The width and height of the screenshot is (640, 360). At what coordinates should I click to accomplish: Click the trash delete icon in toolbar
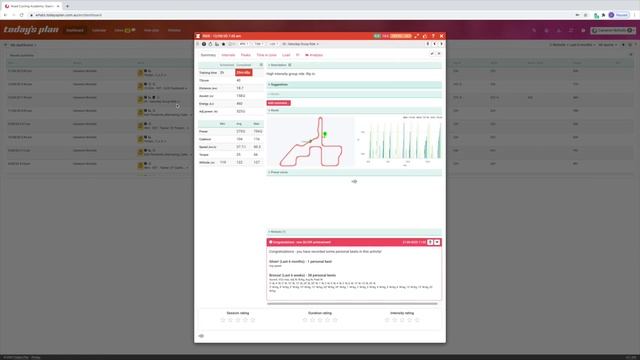pos(428,44)
